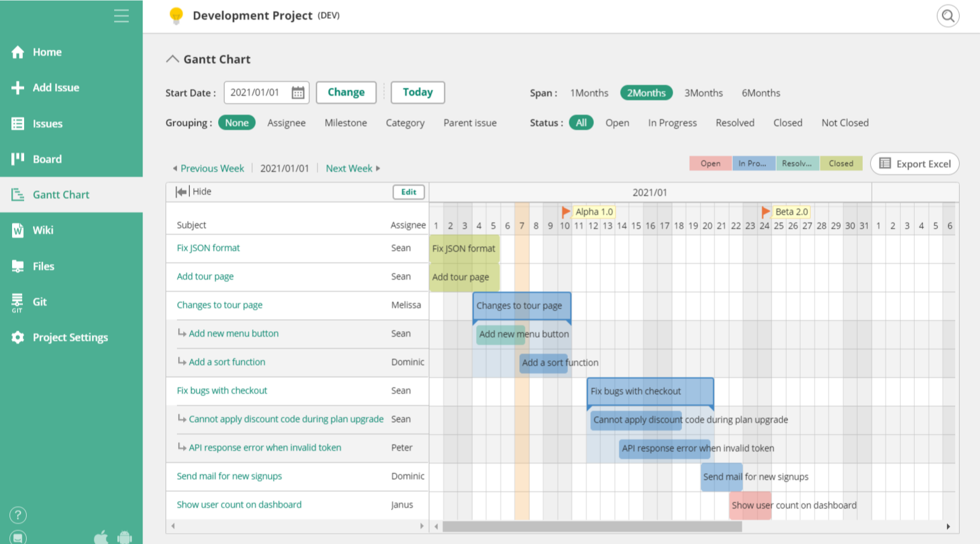Select the Board icon in sidebar
This screenshot has width=980, height=544.
click(17, 159)
